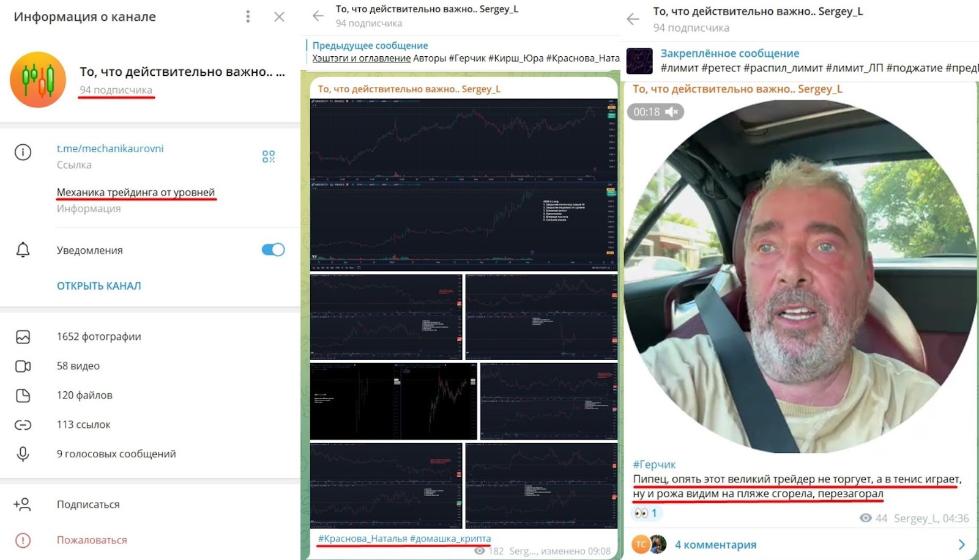979x560 pixels.
Task: Click the microphone voice messages icon
Action: pyautogui.click(x=23, y=454)
